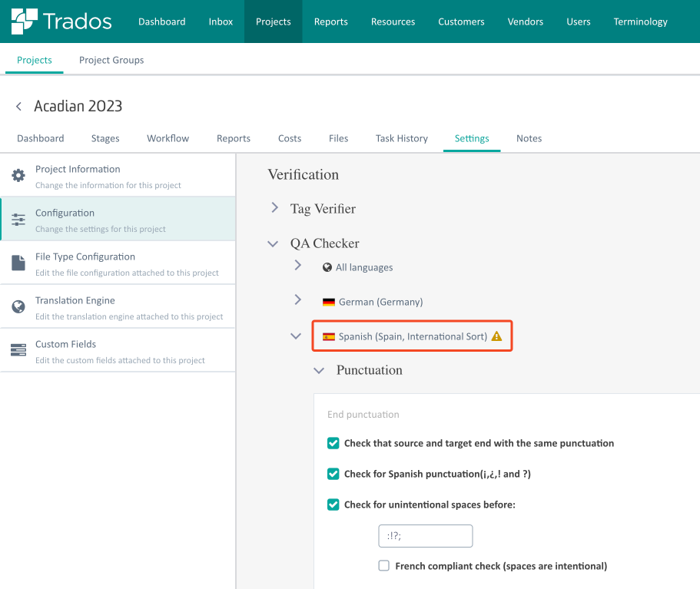
Task: Click the German flag icon
Action: coord(329,302)
